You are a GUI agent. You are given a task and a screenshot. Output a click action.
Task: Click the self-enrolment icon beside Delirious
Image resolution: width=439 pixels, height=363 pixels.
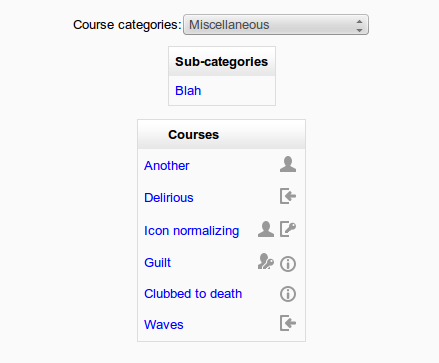288,196
